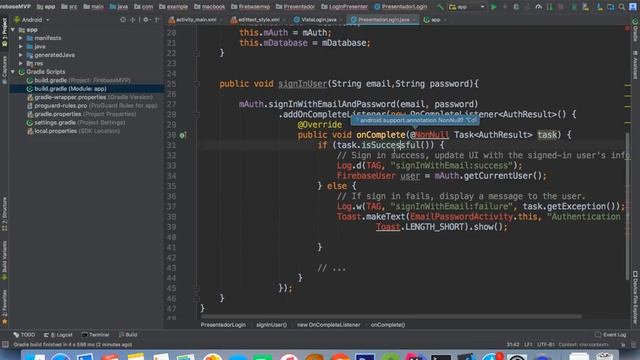
Task: Open the Terminal tool window
Action: pos(96,335)
